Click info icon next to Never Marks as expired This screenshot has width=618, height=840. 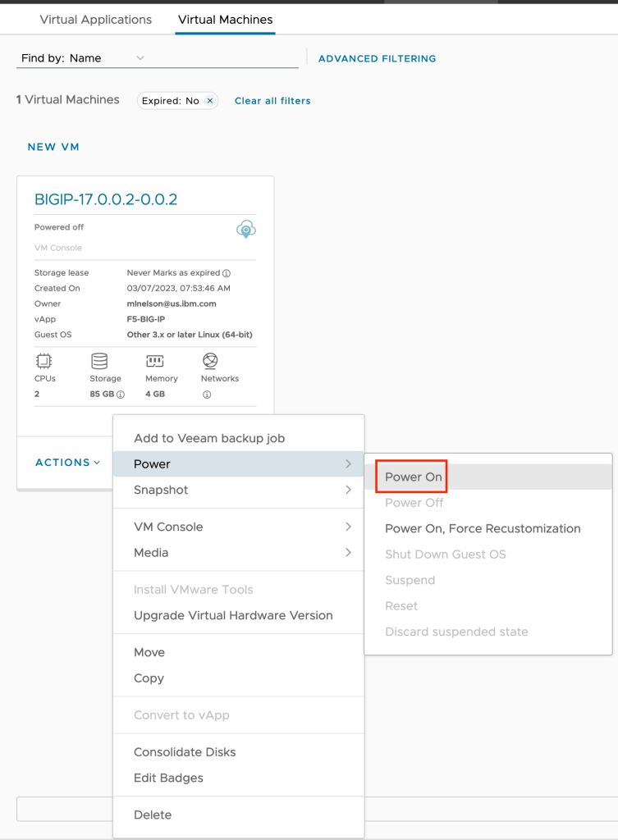click(227, 273)
